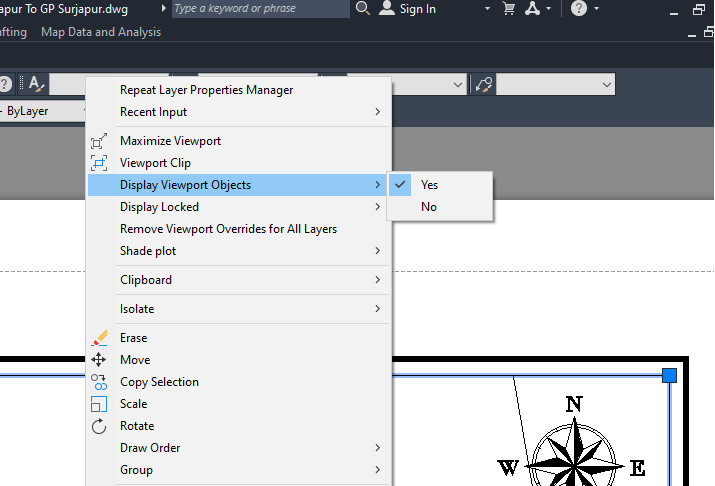Select No for Display Viewport Objects

tap(429, 207)
